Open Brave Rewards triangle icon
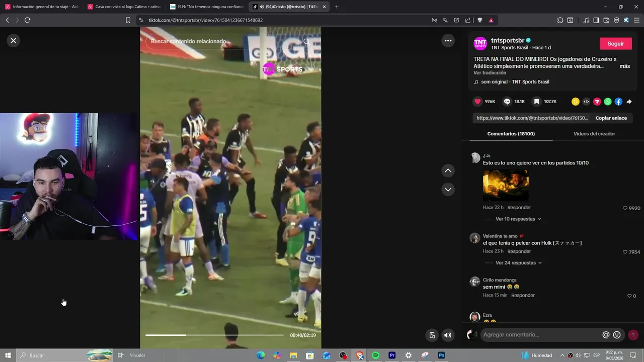The height and width of the screenshot is (362, 644). point(491,20)
